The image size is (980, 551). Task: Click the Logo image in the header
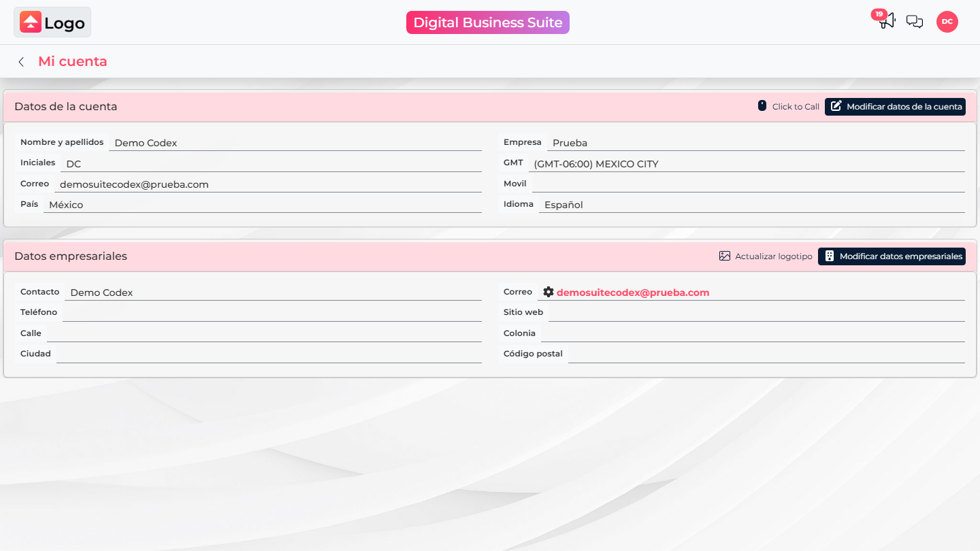point(52,22)
